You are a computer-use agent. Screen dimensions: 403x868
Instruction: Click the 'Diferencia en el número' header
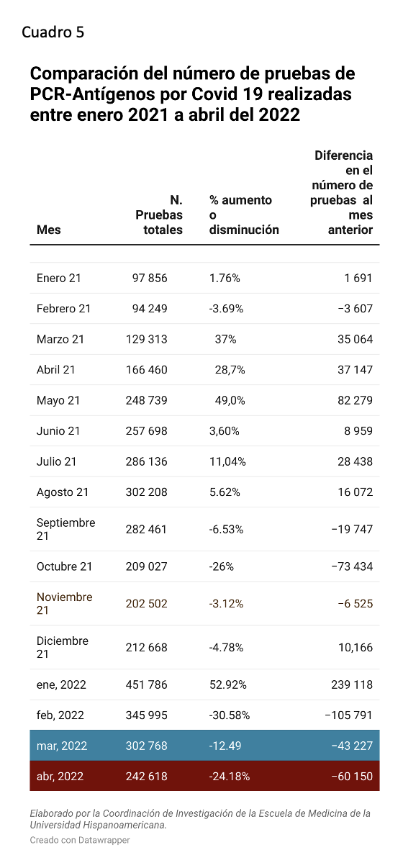tap(342, 193)
